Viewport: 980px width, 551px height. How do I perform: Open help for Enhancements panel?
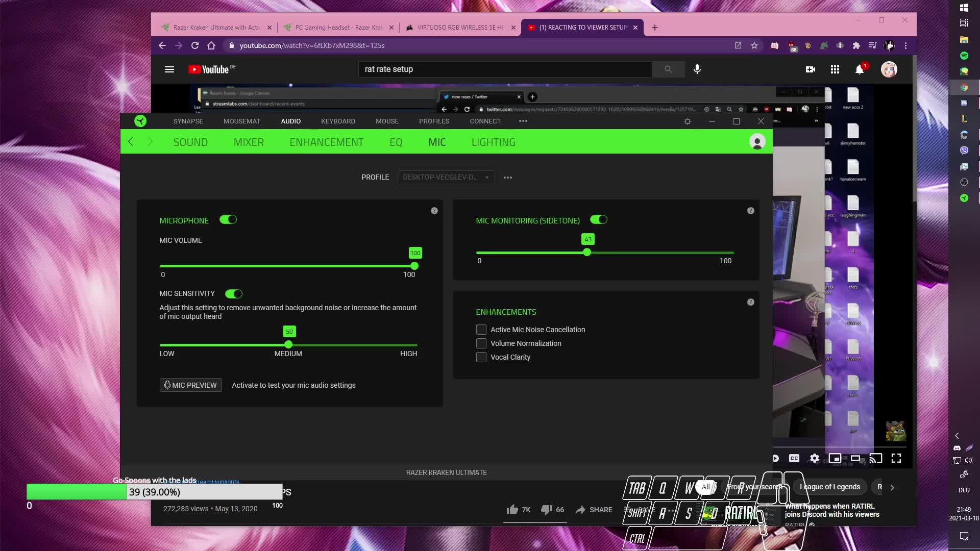(x=751, y=302)
